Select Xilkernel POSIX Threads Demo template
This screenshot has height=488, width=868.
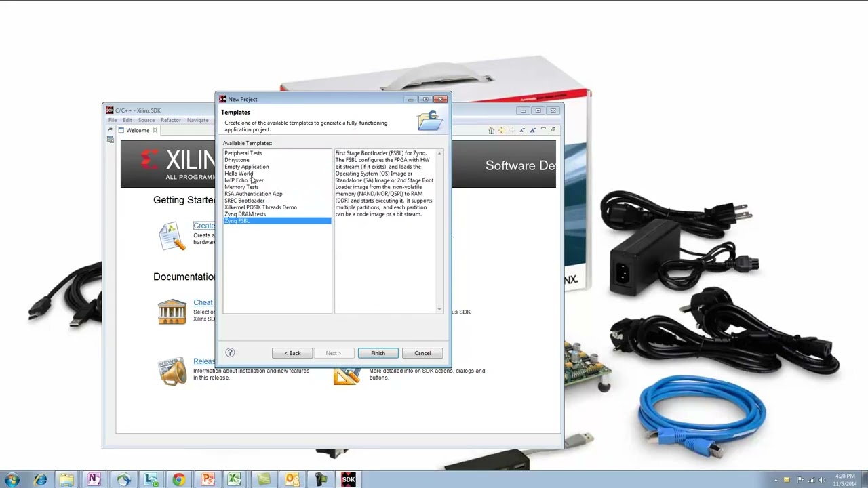point(261,207)
